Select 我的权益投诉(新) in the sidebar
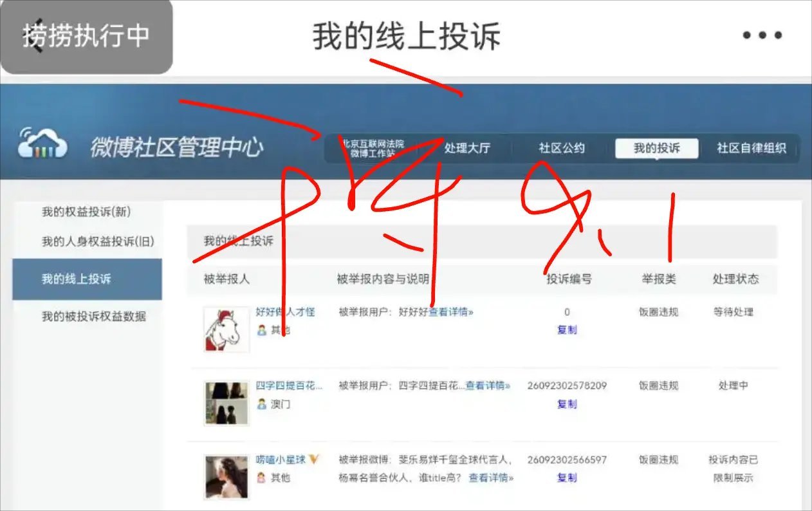The image size is (812, 511). 86,212
